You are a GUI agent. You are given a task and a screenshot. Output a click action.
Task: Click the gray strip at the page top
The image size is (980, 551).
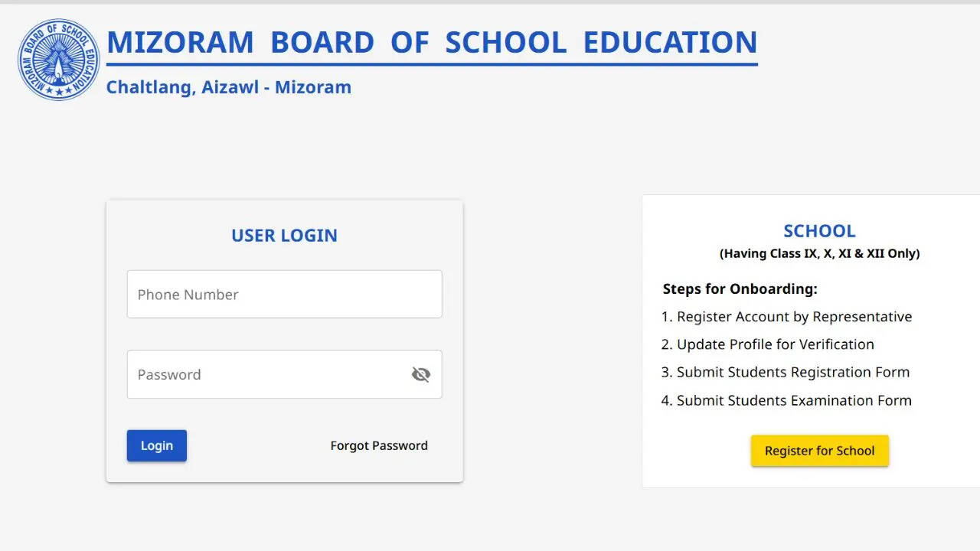point(490,2)
